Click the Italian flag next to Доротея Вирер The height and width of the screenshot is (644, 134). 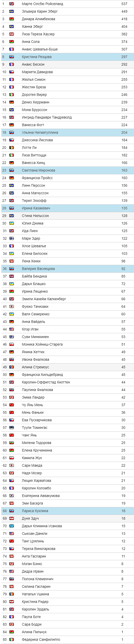tap(12, 95)
